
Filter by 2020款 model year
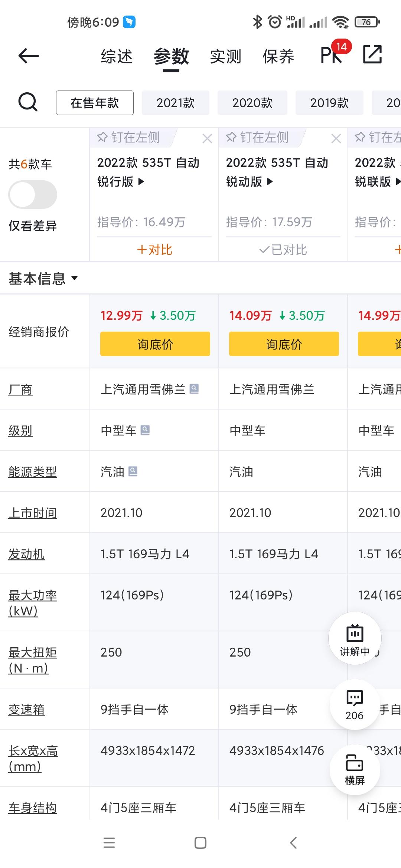(252, 103)
